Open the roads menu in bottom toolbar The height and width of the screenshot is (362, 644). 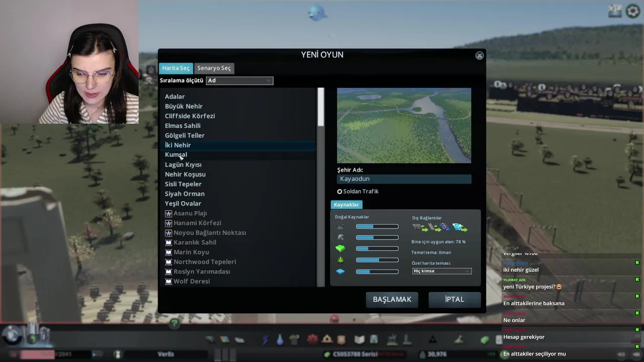[210, 340]
